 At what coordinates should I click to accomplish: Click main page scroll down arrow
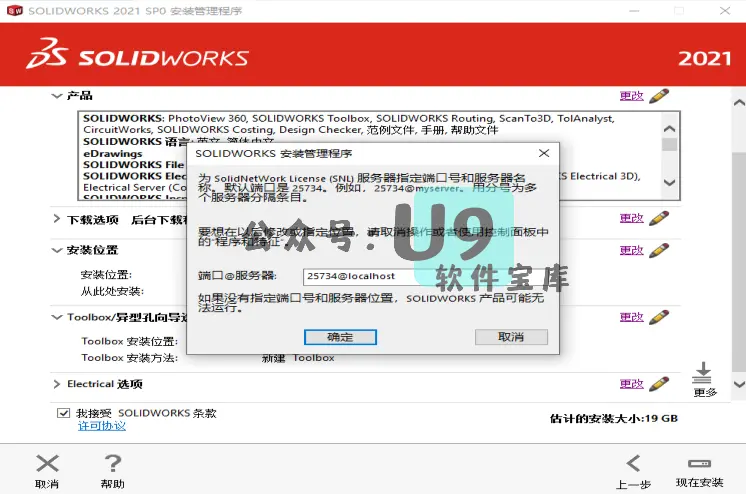point(739,384)
